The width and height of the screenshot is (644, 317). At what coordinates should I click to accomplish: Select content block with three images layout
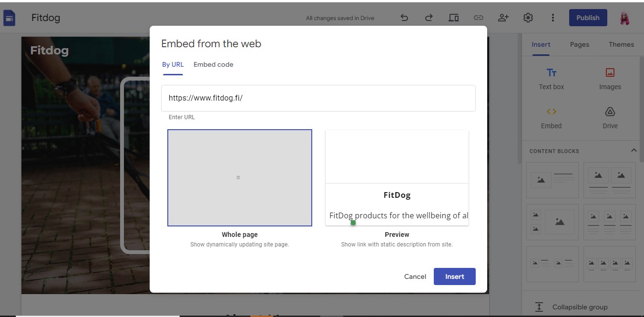click(x=552, y=222)
